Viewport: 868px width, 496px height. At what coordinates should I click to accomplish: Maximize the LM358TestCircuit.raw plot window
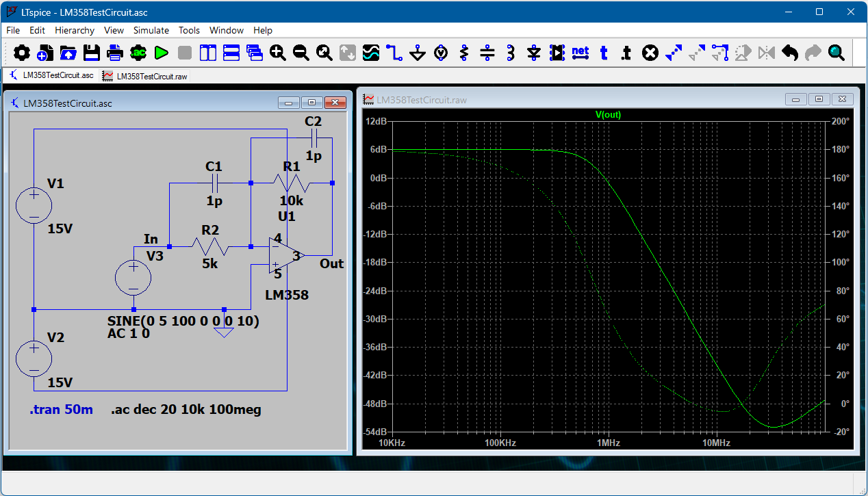pos(819,99)
